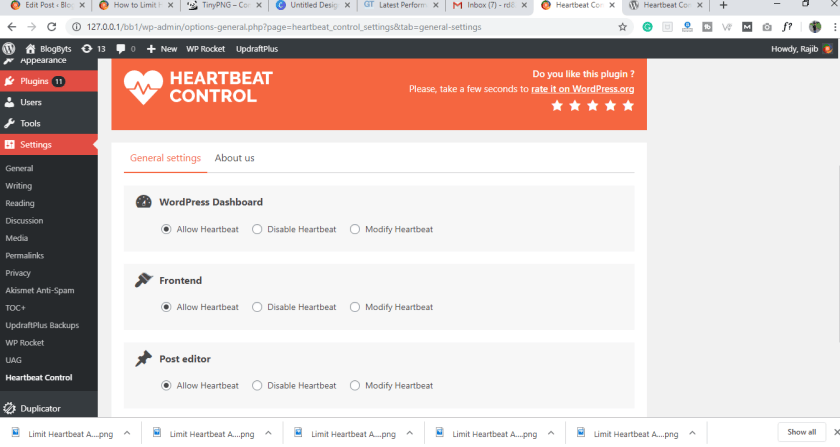
Task: Select Disable Heartbeat for Post editor
Action: click(257, 385)
